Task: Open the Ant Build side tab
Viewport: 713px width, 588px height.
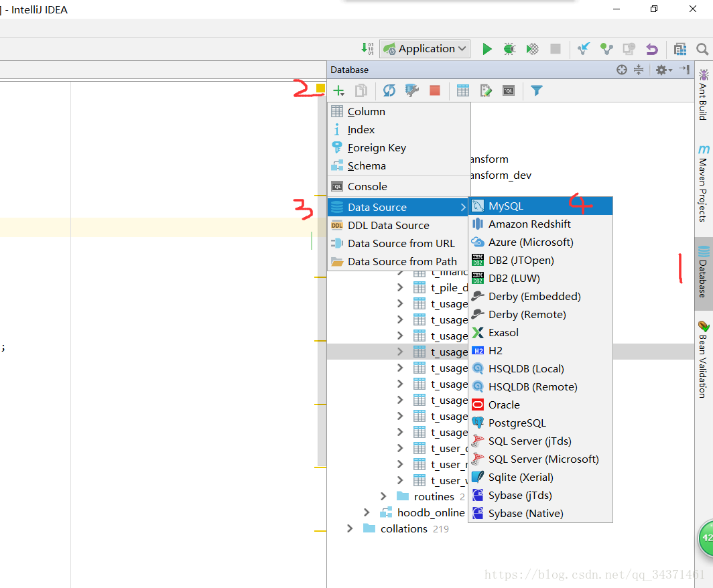Action: click(704, 94)
